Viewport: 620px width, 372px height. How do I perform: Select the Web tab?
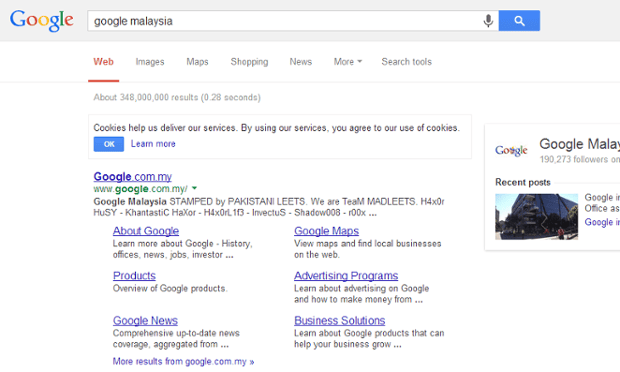(104, 62)
